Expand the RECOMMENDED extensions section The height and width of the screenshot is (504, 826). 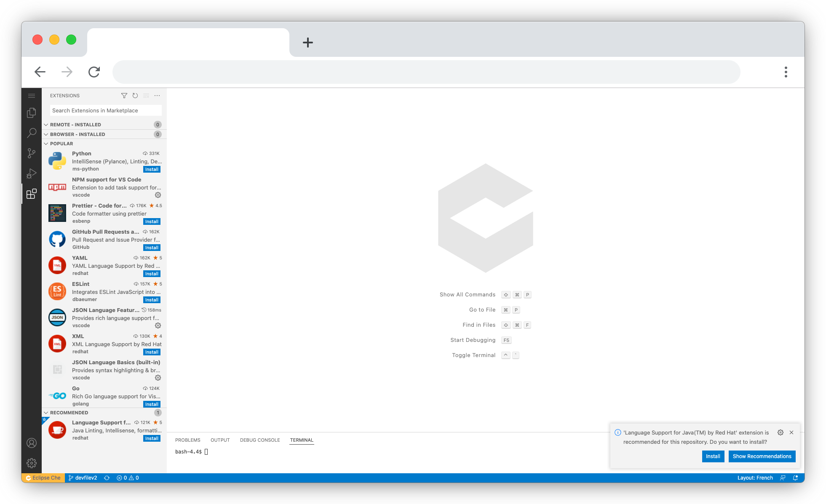tap(69, 412)
